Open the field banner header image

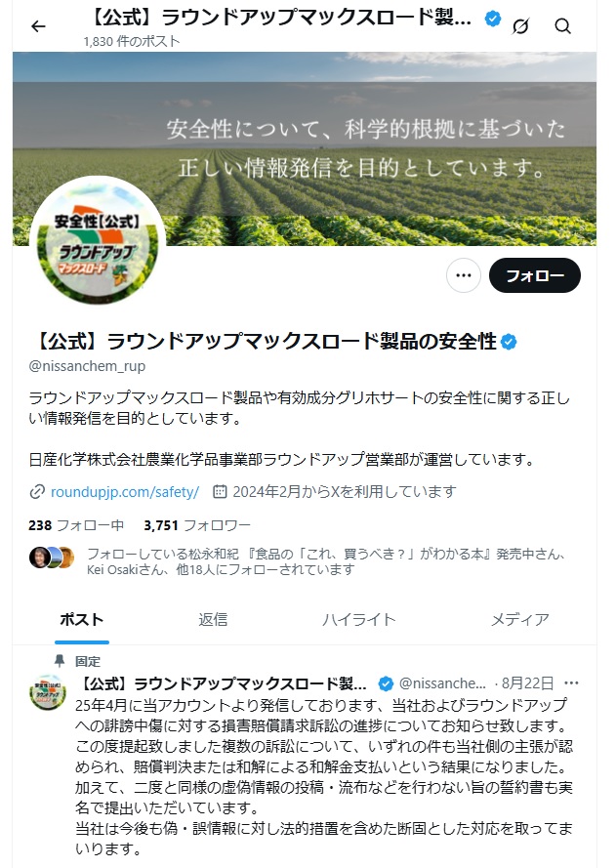pos(305,148)
